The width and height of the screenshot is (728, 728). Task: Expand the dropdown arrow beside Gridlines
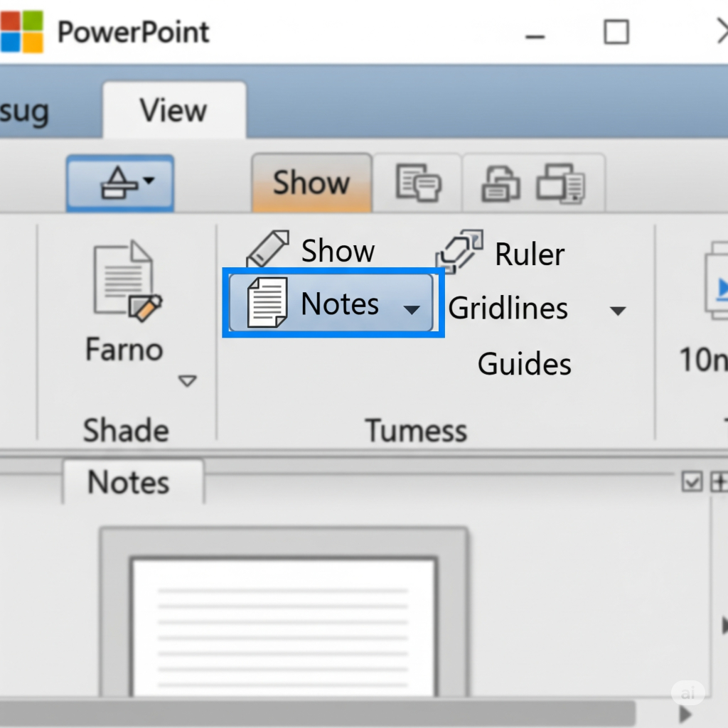coord(618,311)
